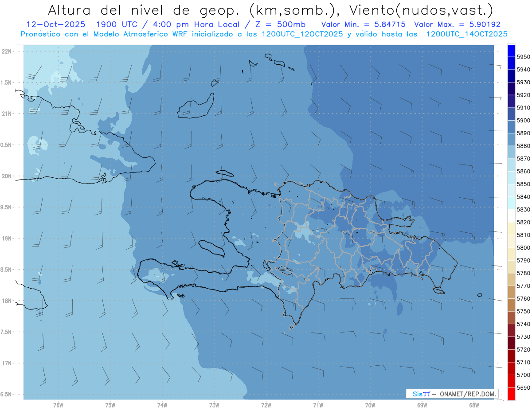
Task: Select the 17N latitude axis label
Action: [x=8, y=363]
